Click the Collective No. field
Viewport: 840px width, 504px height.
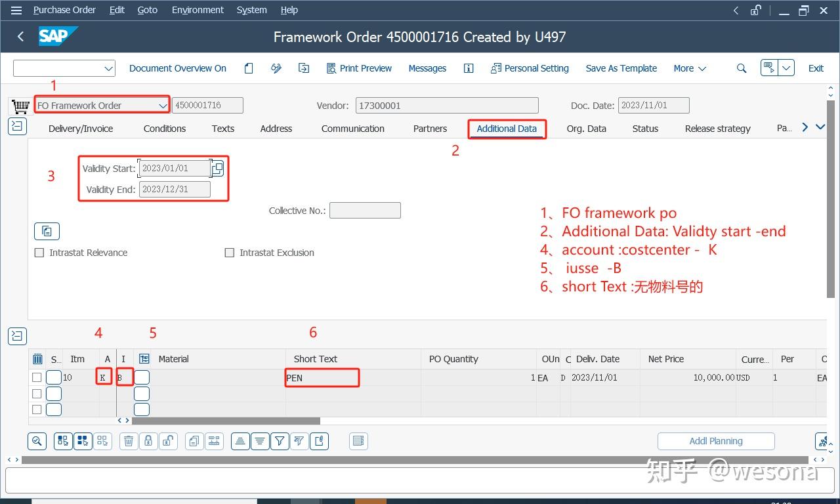365,211
